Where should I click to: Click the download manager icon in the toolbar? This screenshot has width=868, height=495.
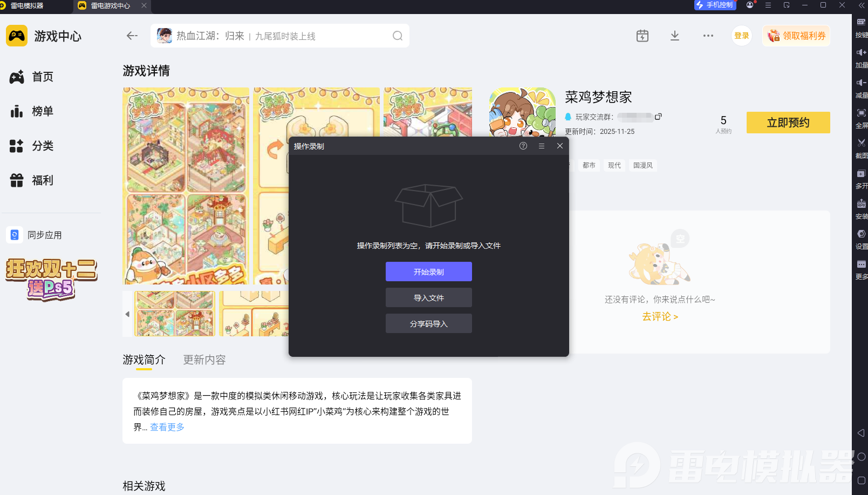coord(674,36)
